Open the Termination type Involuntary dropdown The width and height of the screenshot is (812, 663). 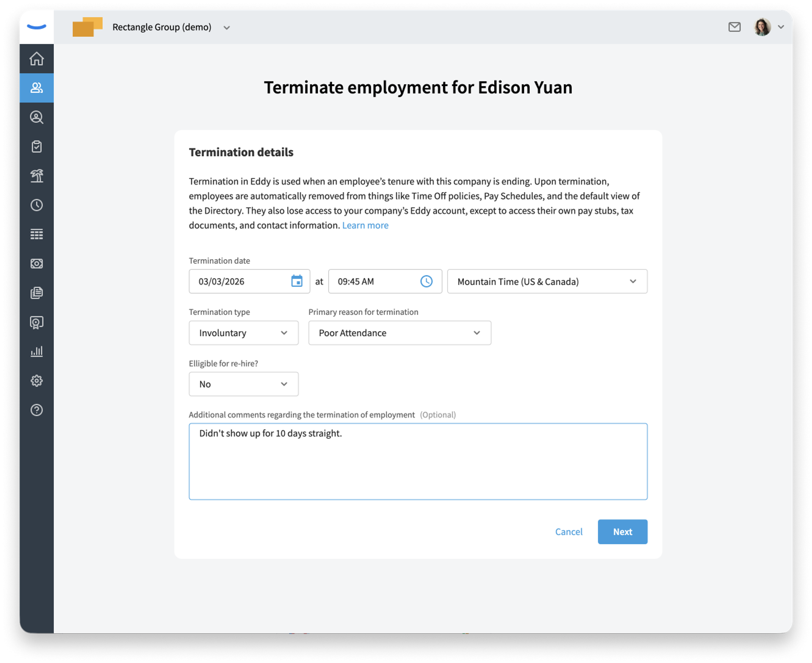tap(243, 333)
